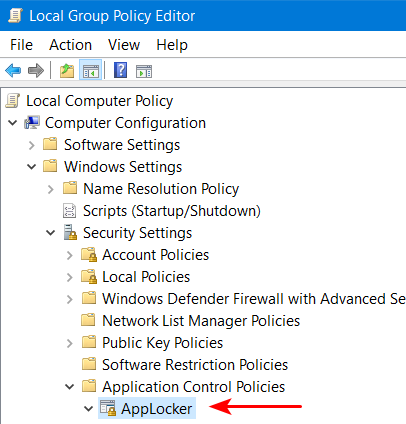Expand Windows Defender Firewall node chevron
This screenshot has width=406, height=424.
click(x=70, y=299)
